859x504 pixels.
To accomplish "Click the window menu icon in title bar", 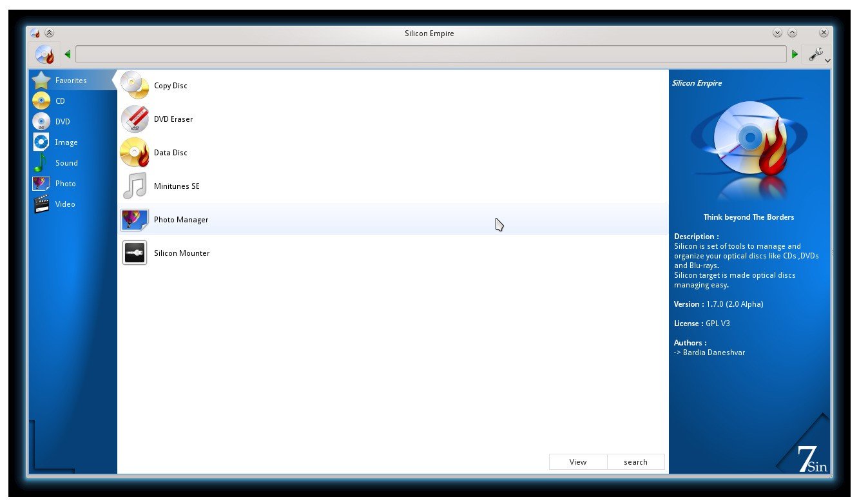I will [35, 33].
